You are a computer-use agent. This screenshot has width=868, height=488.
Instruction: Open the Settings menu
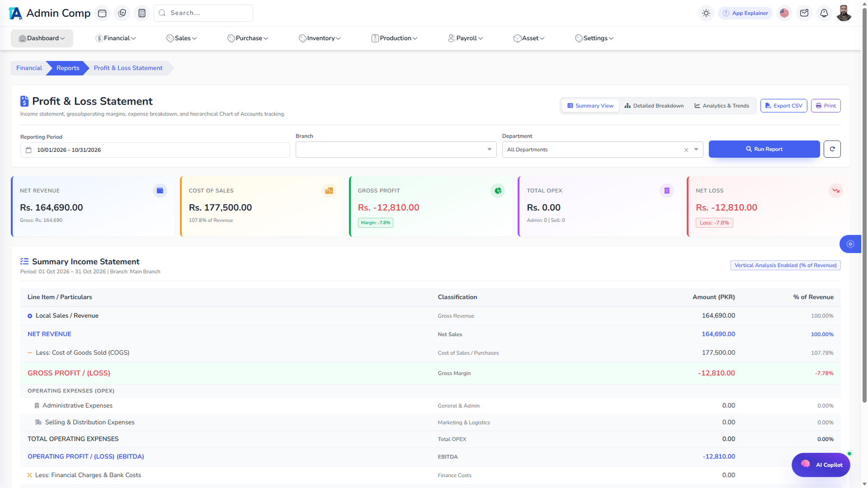pyautogui.click(x=595, y=38)
